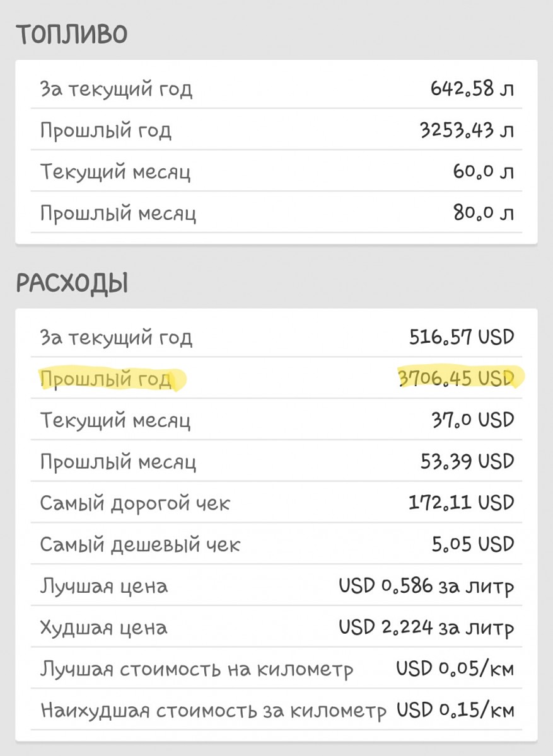Select fuel row 'Прошлый год' 3253.43 л
Screen dimensions: 553x756
click(x=276, y=130)
